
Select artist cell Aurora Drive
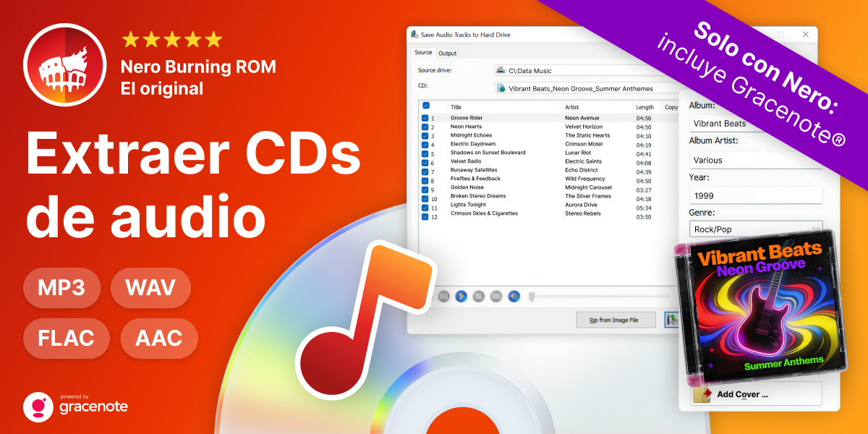coord(581,205)
